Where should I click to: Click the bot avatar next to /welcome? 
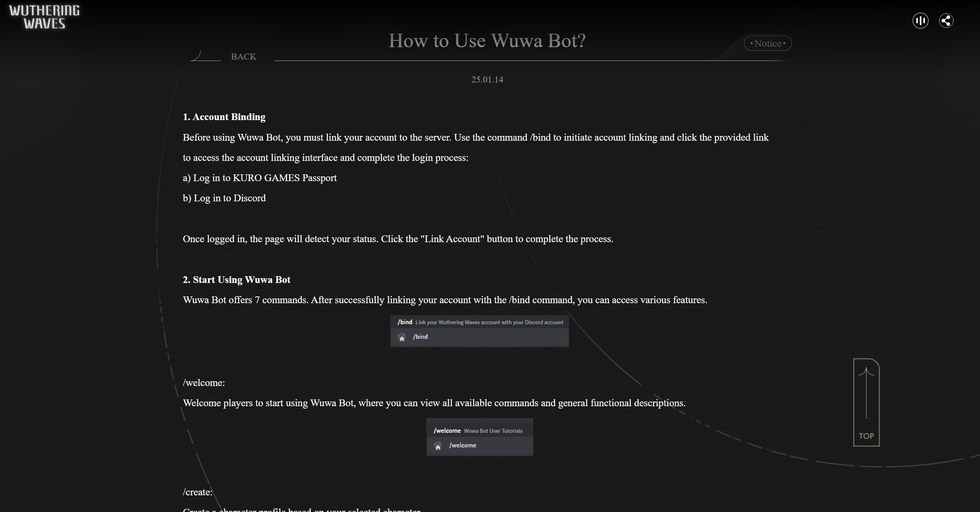[x=438, y=446]
